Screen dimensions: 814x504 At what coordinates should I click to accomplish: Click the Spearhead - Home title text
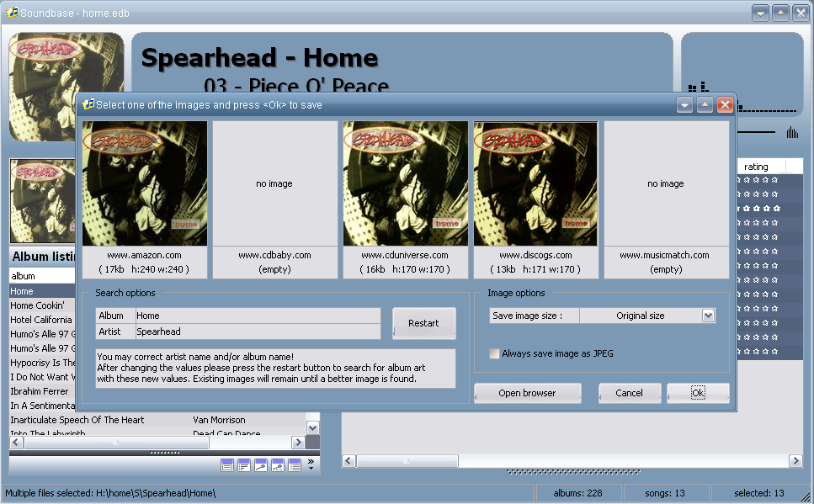[x=259, y=57]
